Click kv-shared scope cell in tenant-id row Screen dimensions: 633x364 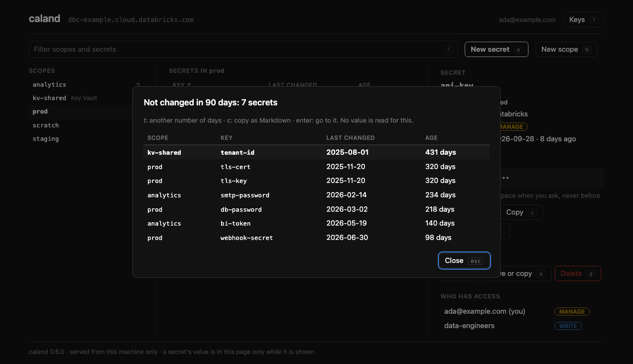[x=164, y=152]
